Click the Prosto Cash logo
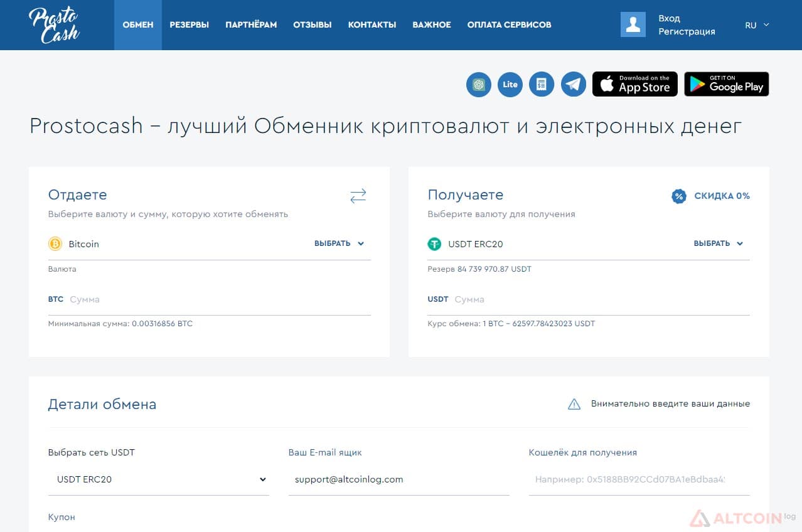This screenshot has height=532, width=802. [x=54, y=25]
